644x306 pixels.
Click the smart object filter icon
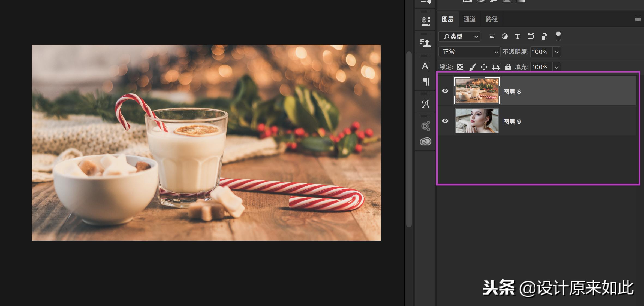(x=544, y=36)
